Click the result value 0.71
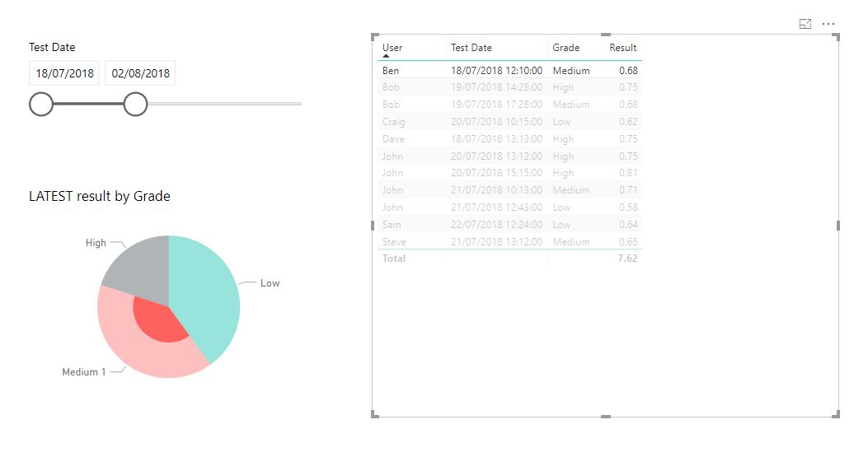 [x=628, y=189]
